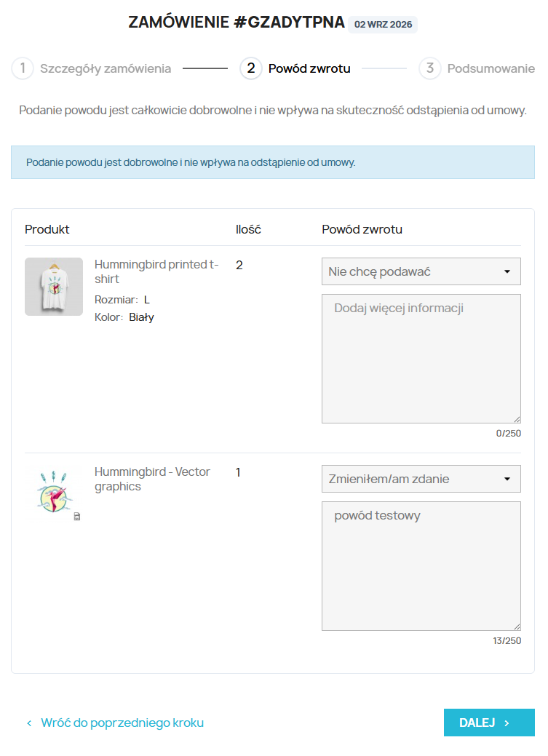Click 'Wróć do poprzedniego kroku' link
The width and height of the screenshot is (548, 756).
(122, 723)
